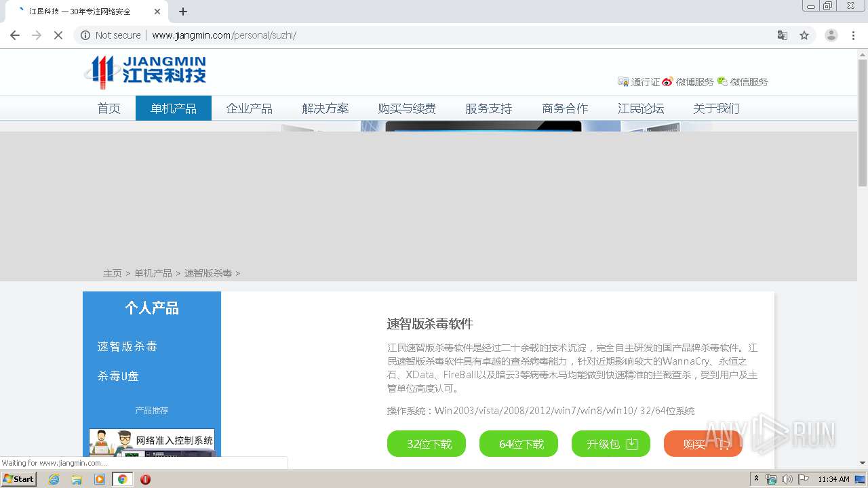Click the scrollbar up arrow

click(x=863, y=54)
